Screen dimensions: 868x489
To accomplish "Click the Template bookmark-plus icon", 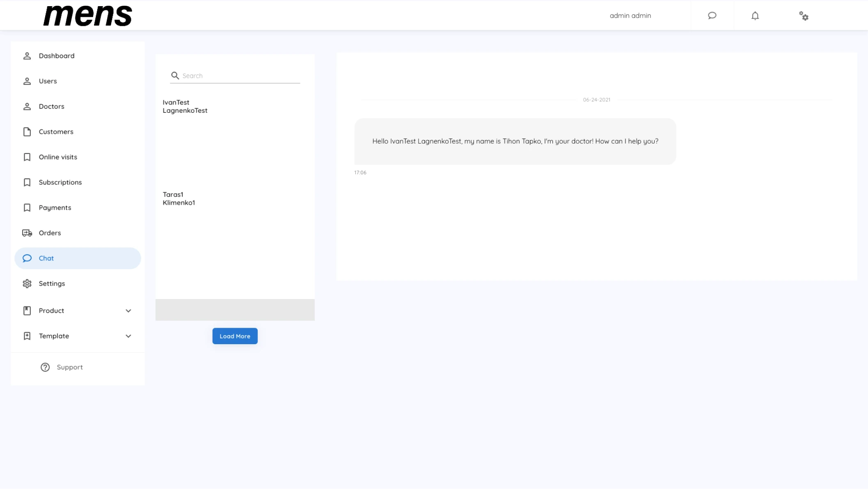I will (27, 336).
